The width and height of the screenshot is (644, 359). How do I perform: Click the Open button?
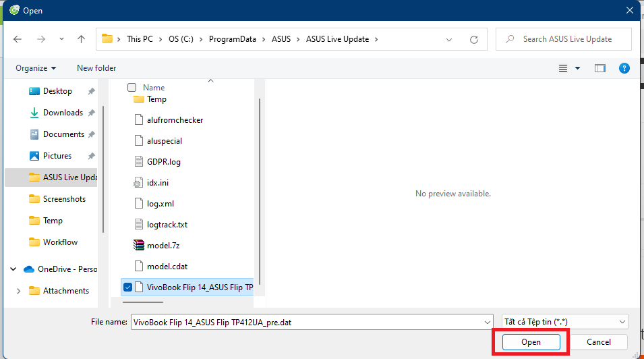[531, 342]
